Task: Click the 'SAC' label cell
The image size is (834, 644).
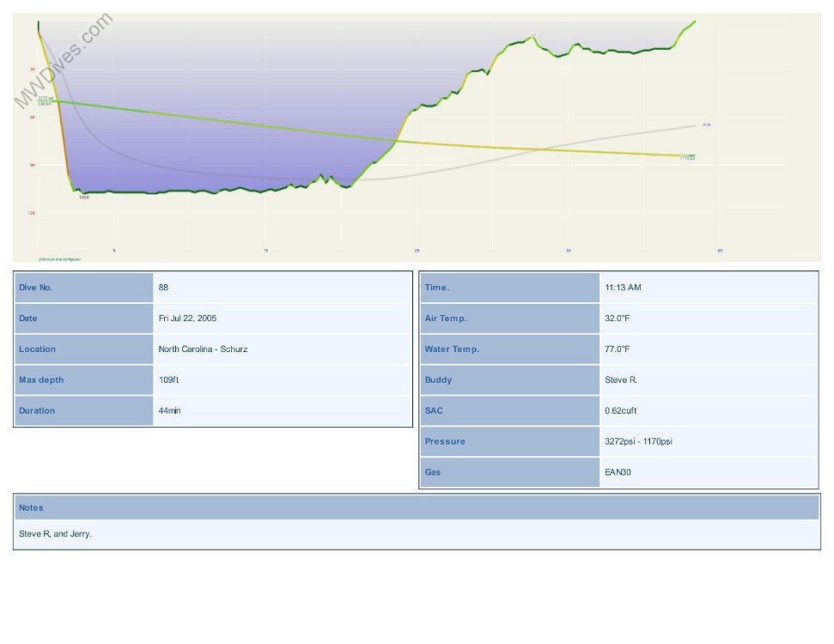Action: [x=510, y=411]
